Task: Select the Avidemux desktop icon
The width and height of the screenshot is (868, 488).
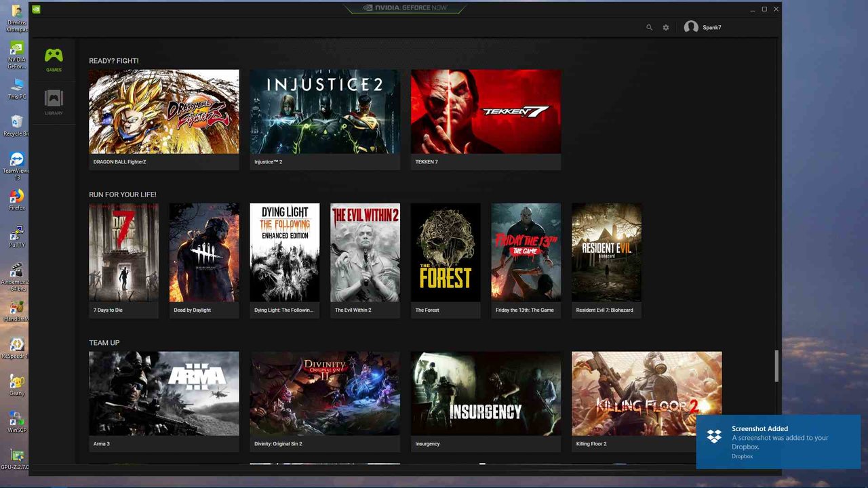Action: pos(16,277)
